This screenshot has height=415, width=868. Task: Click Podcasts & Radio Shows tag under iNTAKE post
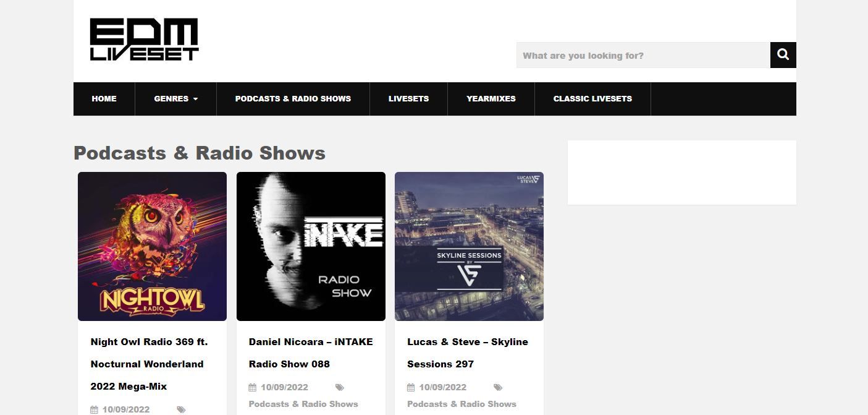(x=303, y=404)
